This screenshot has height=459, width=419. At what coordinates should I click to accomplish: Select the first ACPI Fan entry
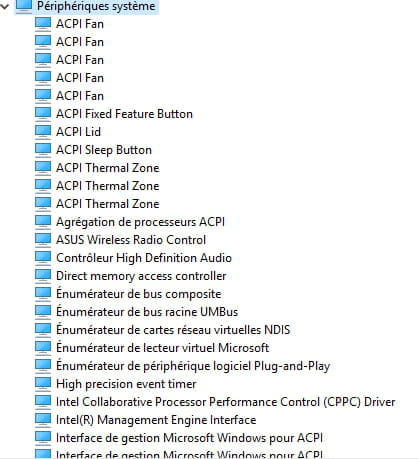pos(80,24)
